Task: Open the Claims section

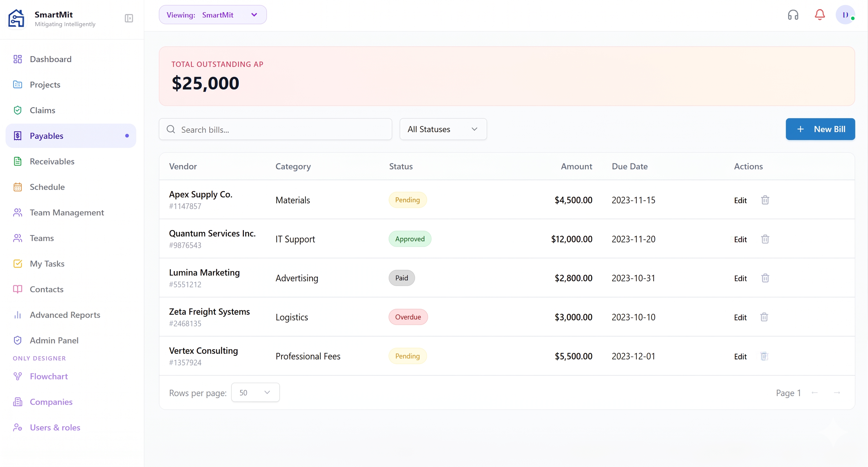Action: tap(71, 110)
